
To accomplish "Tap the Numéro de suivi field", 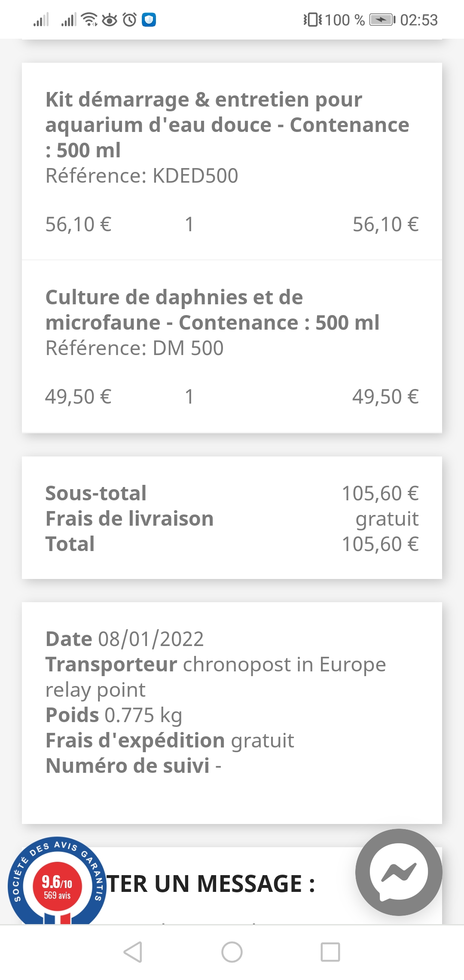I will (x=133, y=766).
